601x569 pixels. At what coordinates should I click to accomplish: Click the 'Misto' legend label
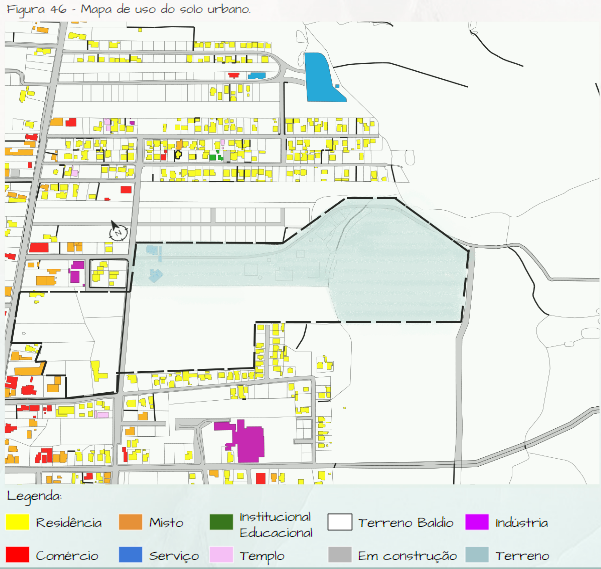point(166,523)
